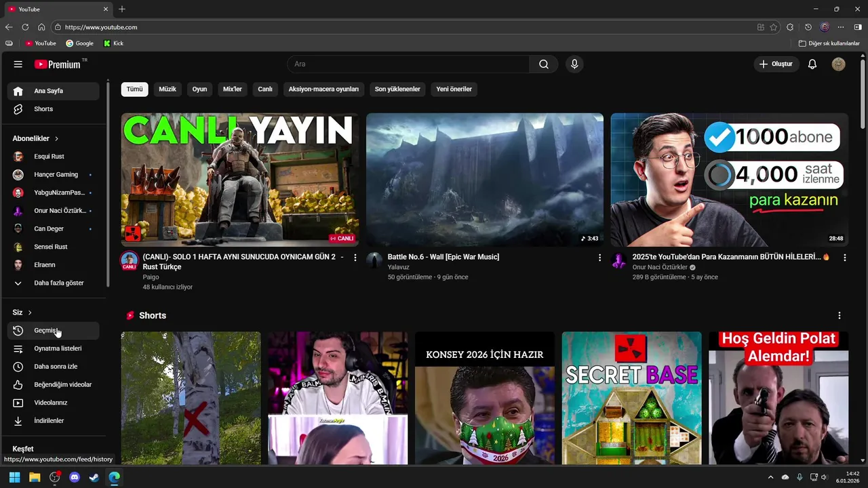Open İndirilenler page

(54, 421)
